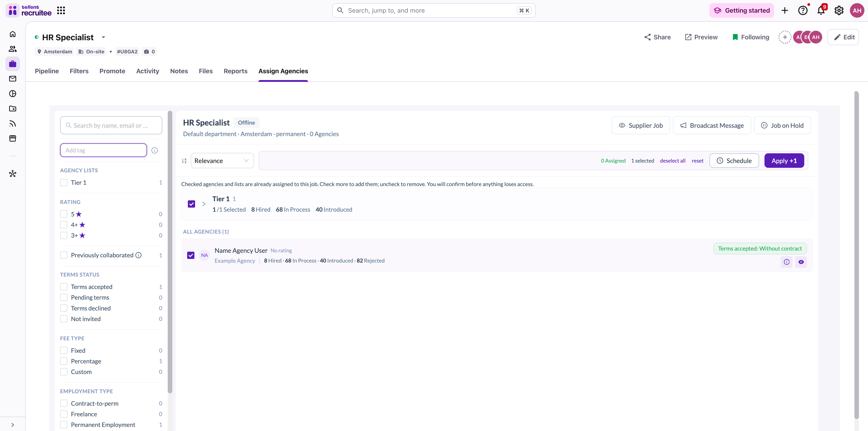The width and height of the screenshot is (868, 431).
Task: Uncheck Name Agency User checkbox
Action: pos(191,255)
